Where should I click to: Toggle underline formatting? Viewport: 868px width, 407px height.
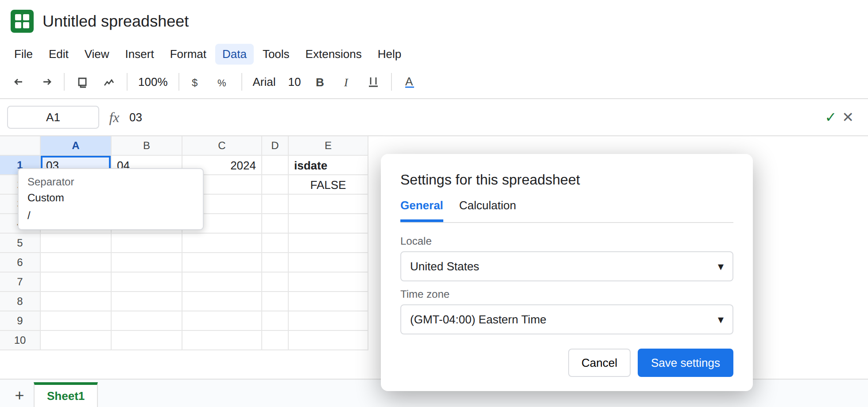pyautogui.click(x=373, y=82)
